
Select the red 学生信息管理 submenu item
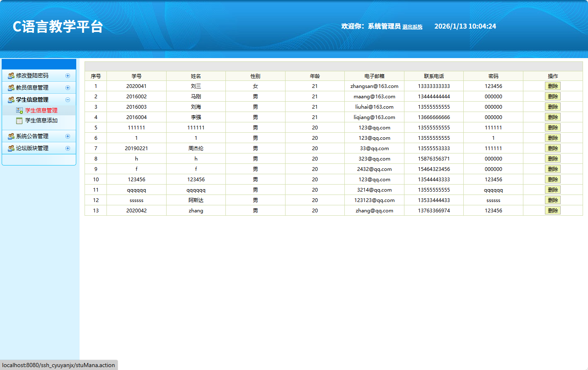point(41,110)
